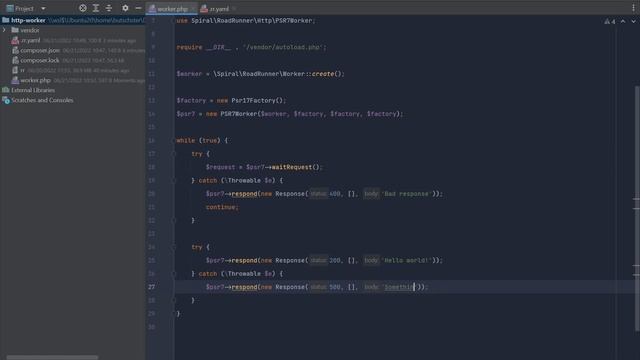The image size is (640, 360).
Task: Go to previous highlighted error arrow
Action: click(623, 21)
